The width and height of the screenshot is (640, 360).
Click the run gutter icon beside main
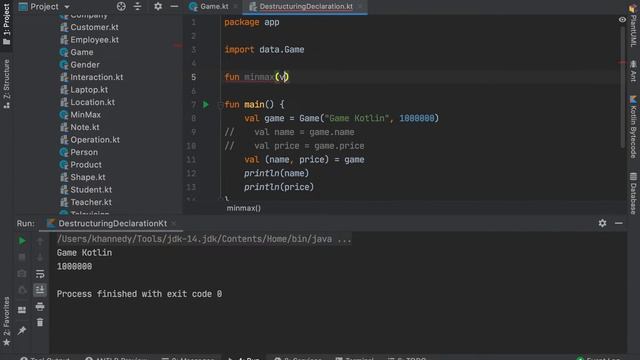pyautogui.click(x=206, y=104)
